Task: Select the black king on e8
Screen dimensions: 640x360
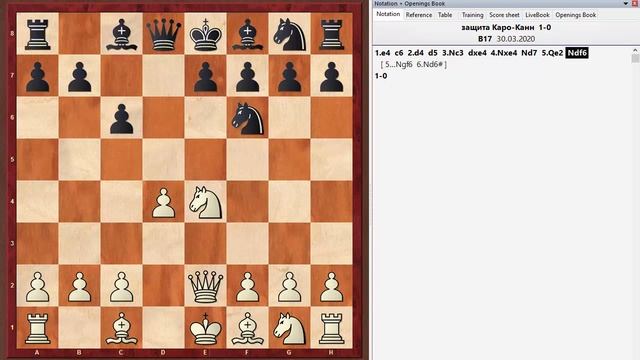Action: point(205,34)
